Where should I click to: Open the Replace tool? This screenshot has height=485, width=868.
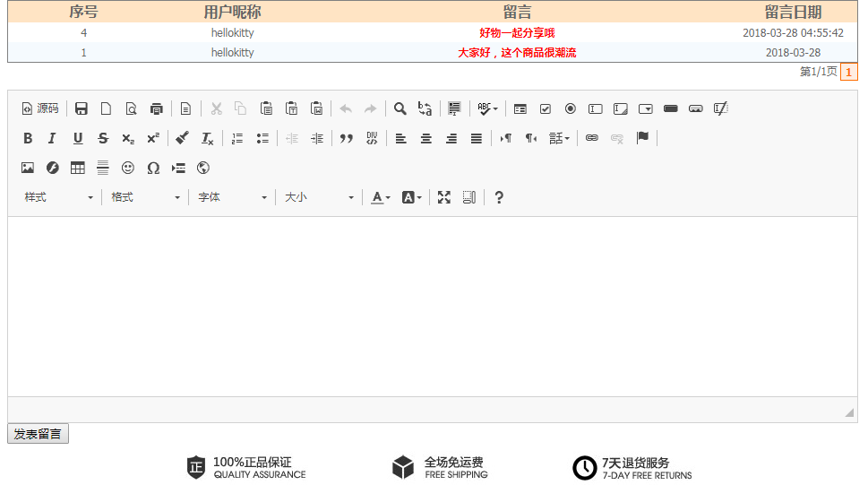pos(425,108)
